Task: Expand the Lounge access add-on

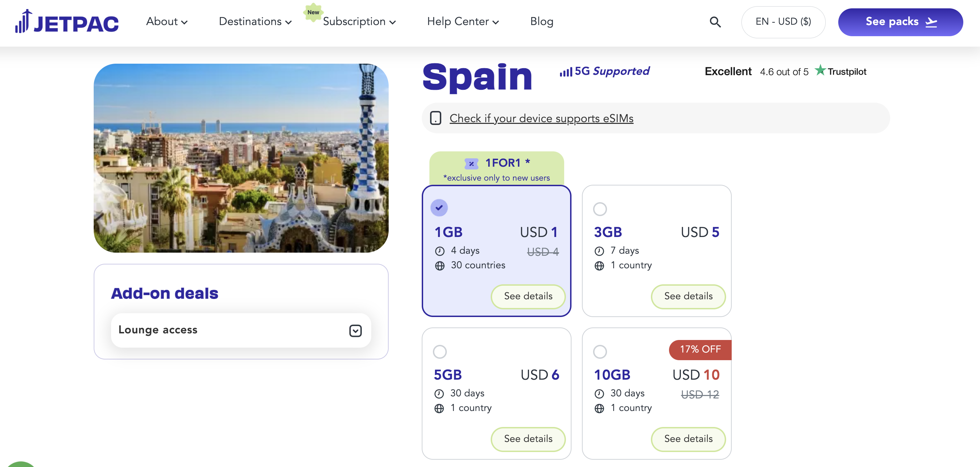Action: 241,330
